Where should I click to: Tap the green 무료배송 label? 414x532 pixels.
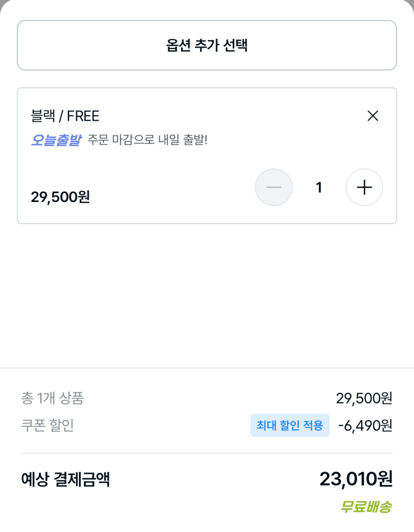point(366,507)
